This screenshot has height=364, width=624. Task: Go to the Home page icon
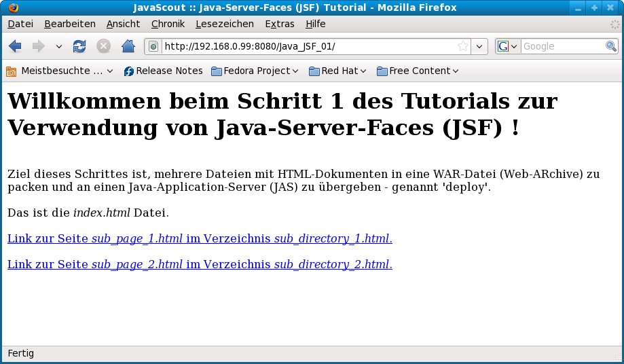[x=128, y=46]
